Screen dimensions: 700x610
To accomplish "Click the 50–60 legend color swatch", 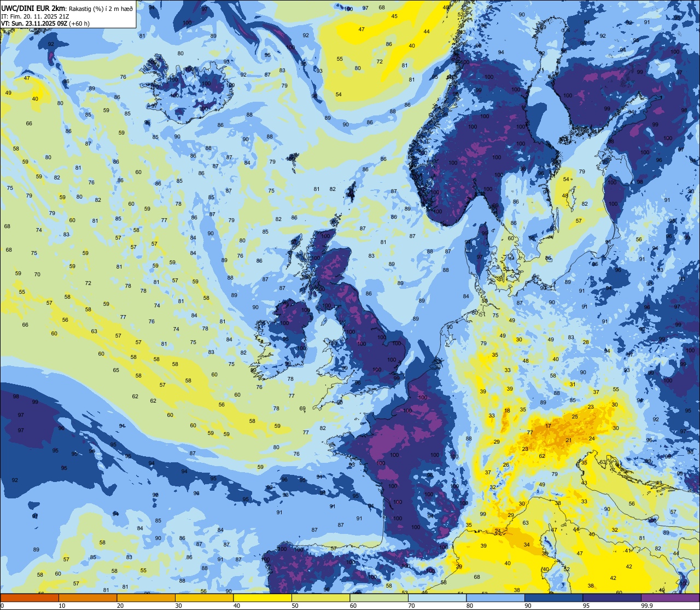I will click(320, 597).
